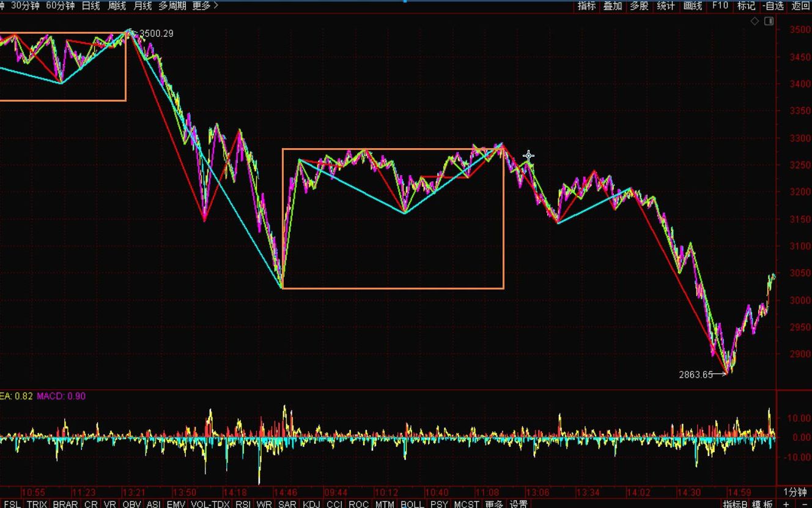The width and height of the screenshot is (812, 508).
Task: Select the 月线 monthly chart tab
Action: [142, 6]
